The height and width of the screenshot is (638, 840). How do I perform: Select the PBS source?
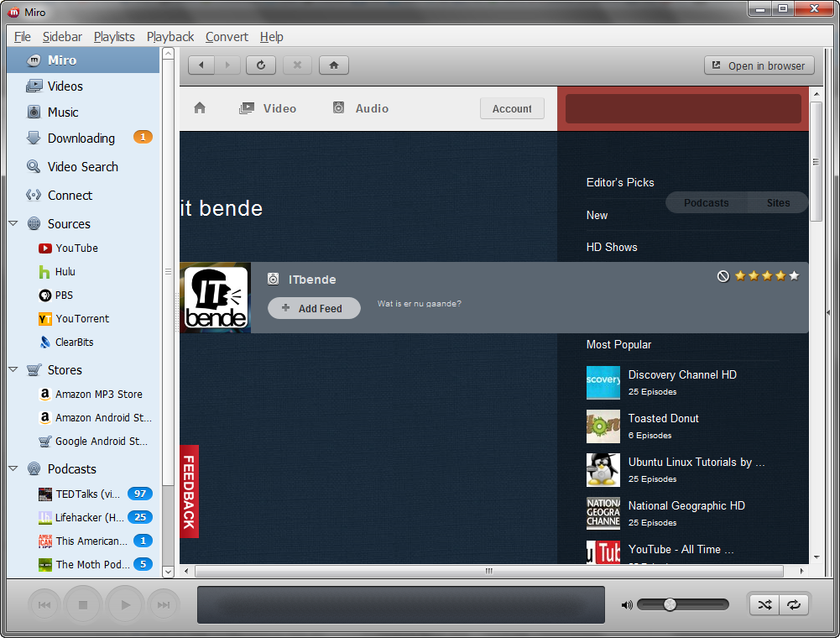pyautogui.click(x=83, y=295)
